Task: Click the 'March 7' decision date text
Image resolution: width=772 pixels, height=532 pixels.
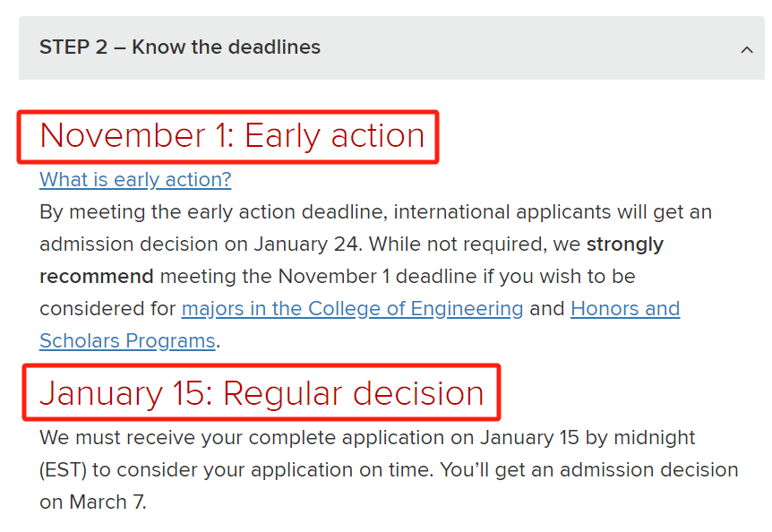Action: tap(107, 502)
